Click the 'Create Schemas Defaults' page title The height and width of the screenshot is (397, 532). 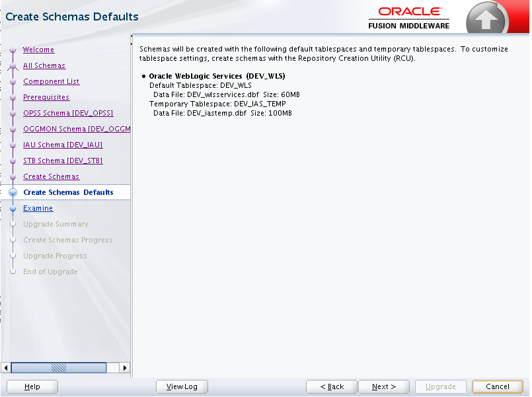pyautogui.click(x=72, y=17)
